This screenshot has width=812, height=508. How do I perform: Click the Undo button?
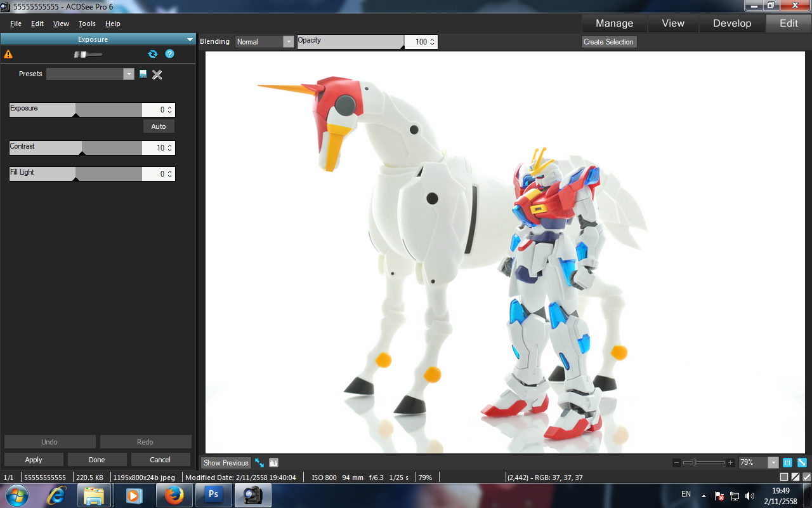[49, 442]
